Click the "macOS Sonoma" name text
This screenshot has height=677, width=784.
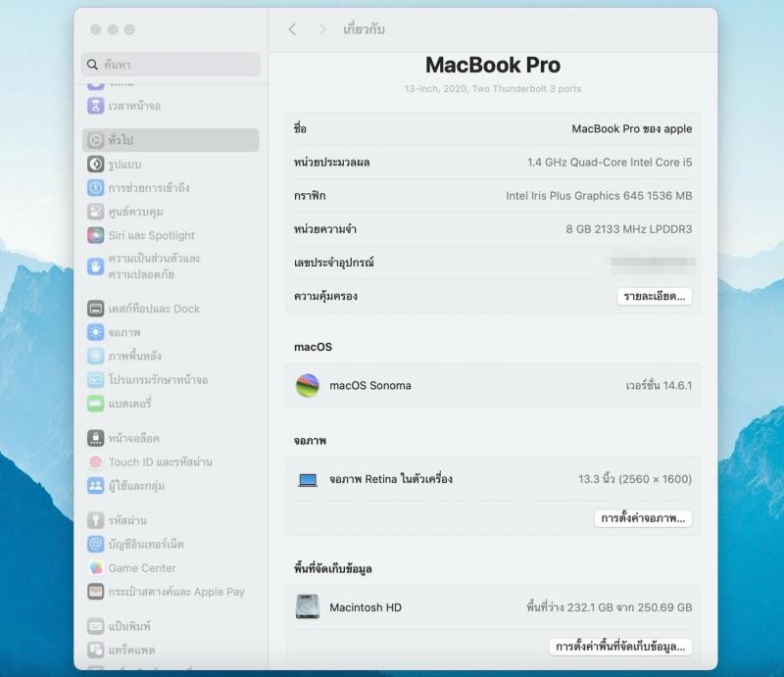(x=370, y=385)
